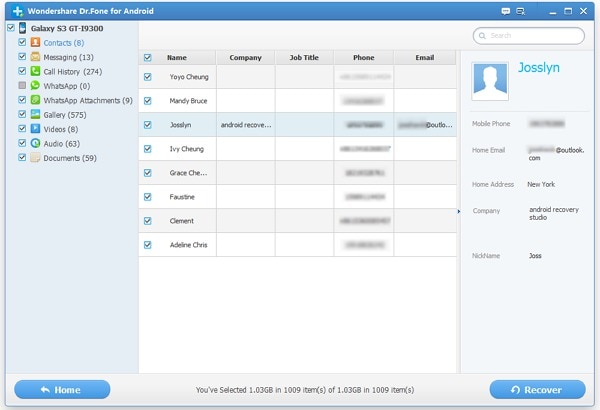Open Documents (59) category
The width and height of the screenshot is (600, 410).
point(70,158)
